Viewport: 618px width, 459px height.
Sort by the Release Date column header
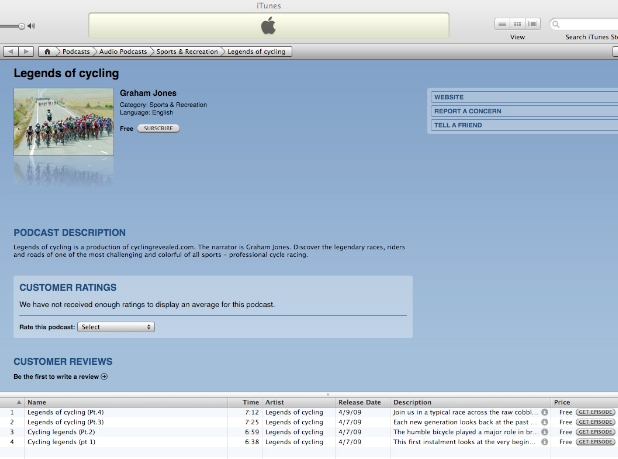coord(363,402)
